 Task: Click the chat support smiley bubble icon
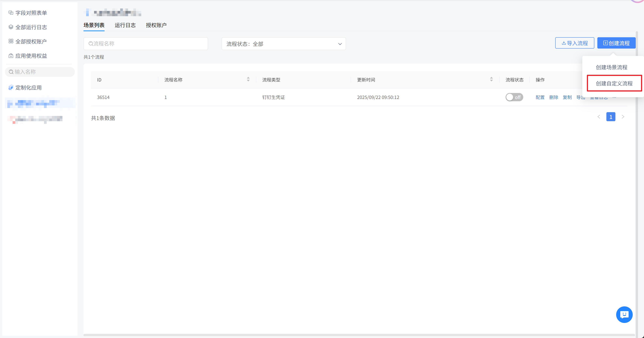[624, 314]
